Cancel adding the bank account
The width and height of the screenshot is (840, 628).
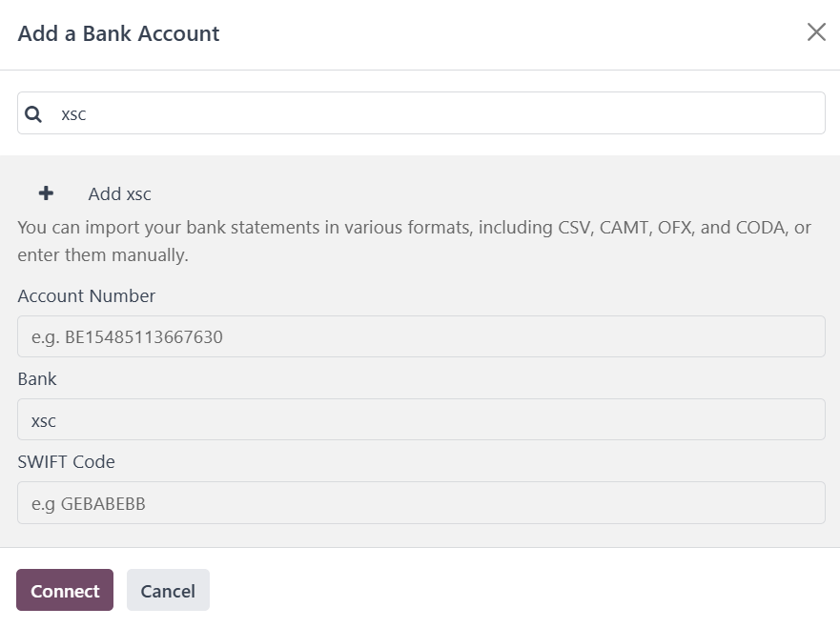click(168, 591)
